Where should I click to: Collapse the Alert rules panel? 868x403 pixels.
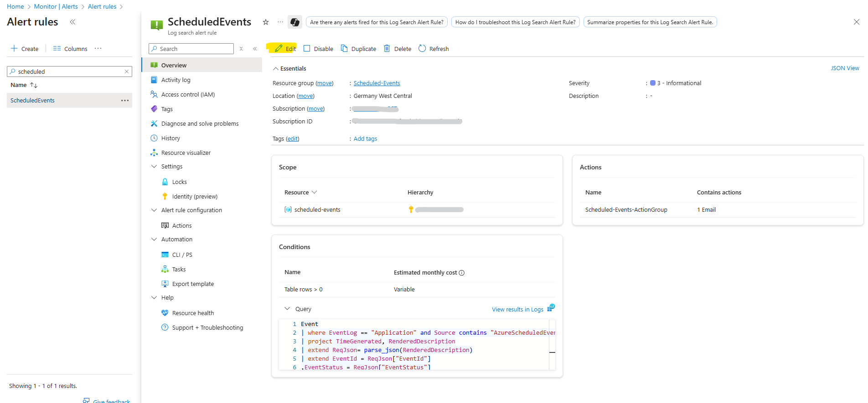click(72, 22)
